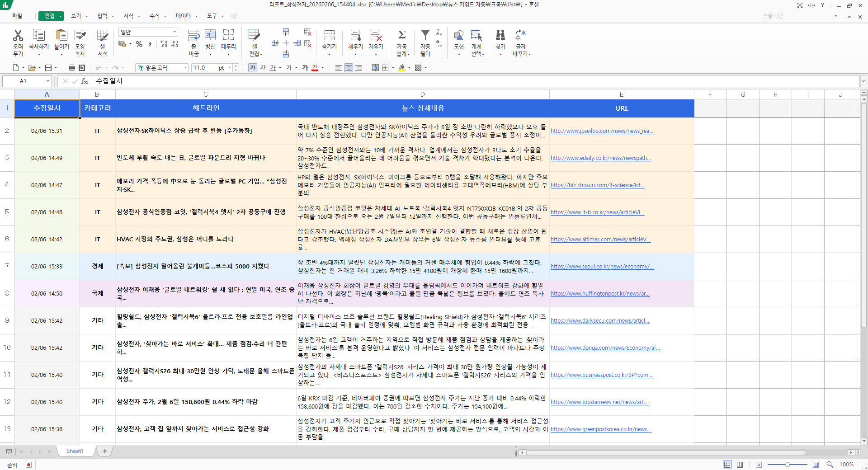Click the Change Characters (글자 바꾸기) icon
Screen dimensions: 868x470
521,35
